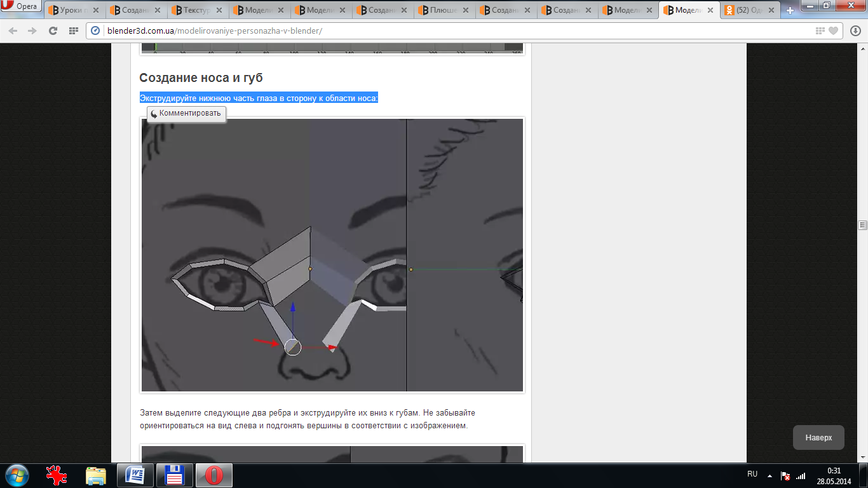This screenshot has height=488, width=868.
Task: Close the Плюше tab
Action: coord(465,10)
